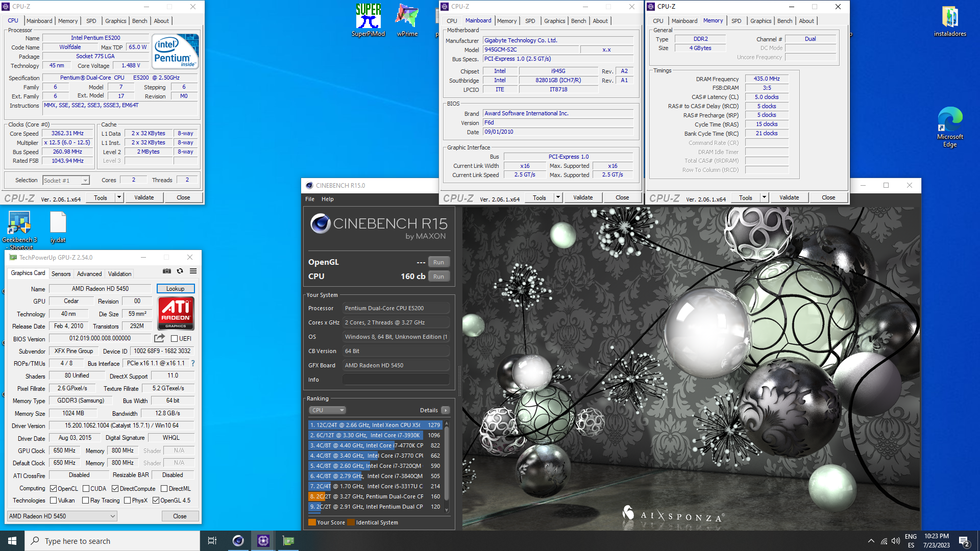Switch to Sensors tab in GPU-Z

[61, 274]
